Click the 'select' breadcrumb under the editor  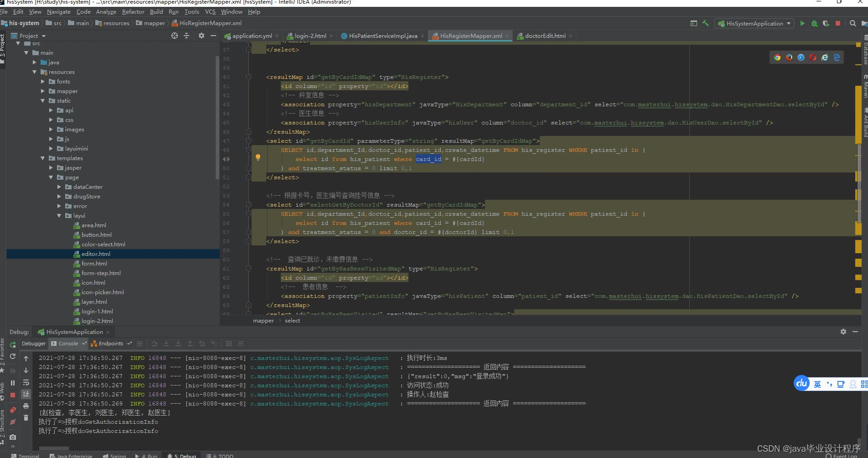[292, 321]
